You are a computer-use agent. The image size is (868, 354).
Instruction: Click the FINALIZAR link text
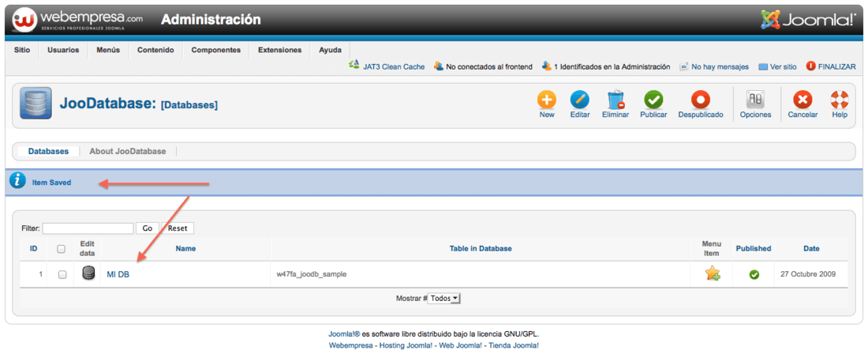point(837,66)
